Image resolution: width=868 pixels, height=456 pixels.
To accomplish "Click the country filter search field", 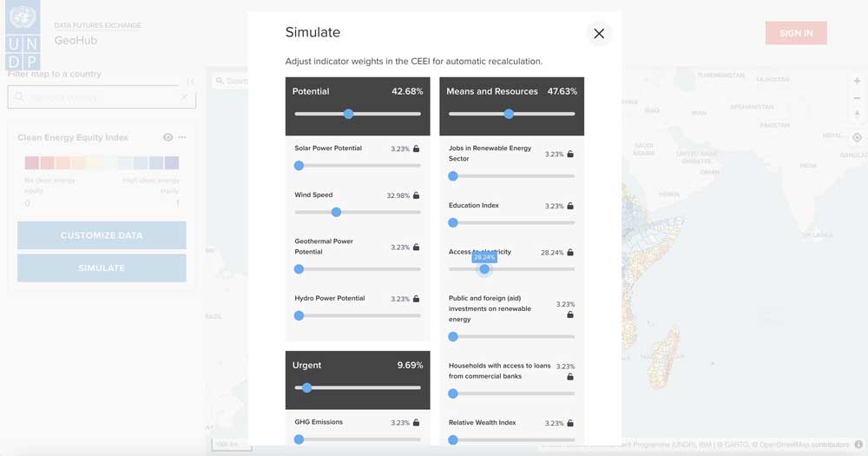I will pos(102,97).
